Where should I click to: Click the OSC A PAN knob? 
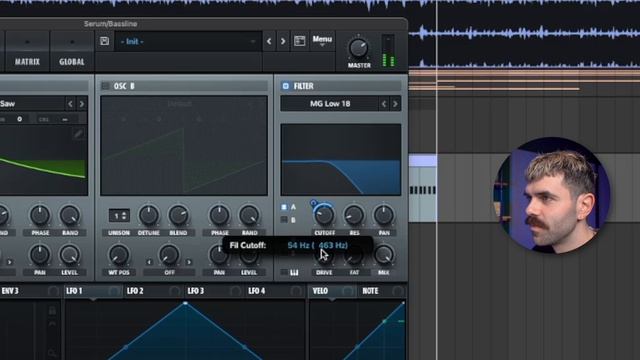tap(40, 255)
